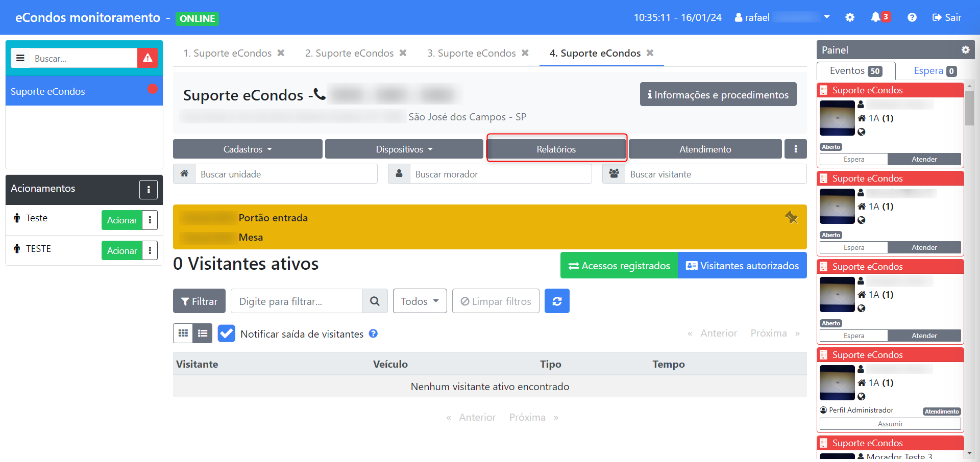Open the rafael user dropdown
The height and width of the screenshot is (462, 980).
pos(782,17)
